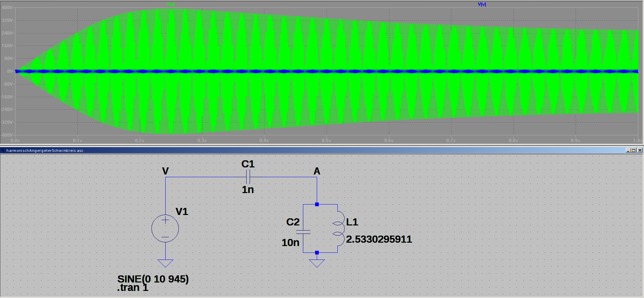Image resolution: width=644 pixels, height=298 pixels.
Task: Click top junction node of LC tank
Action: tap(317, 204)
